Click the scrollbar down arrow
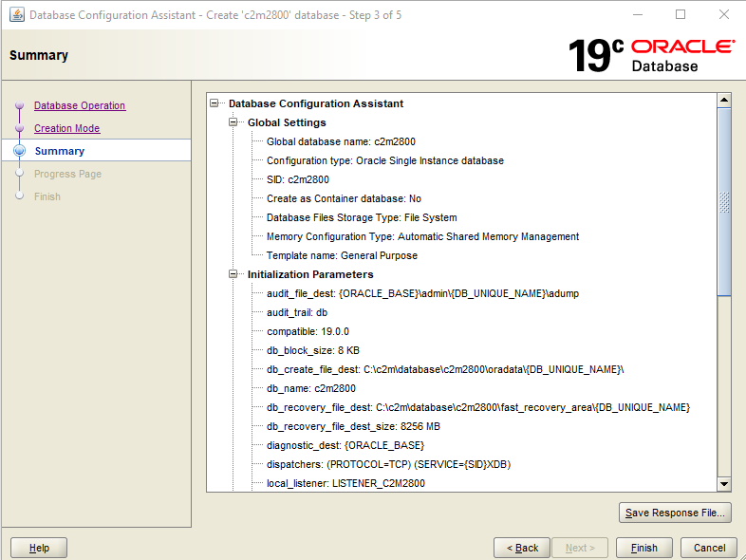Image resolution: width=746 pixels, height=560 pixels. click(x=724, y=484)
